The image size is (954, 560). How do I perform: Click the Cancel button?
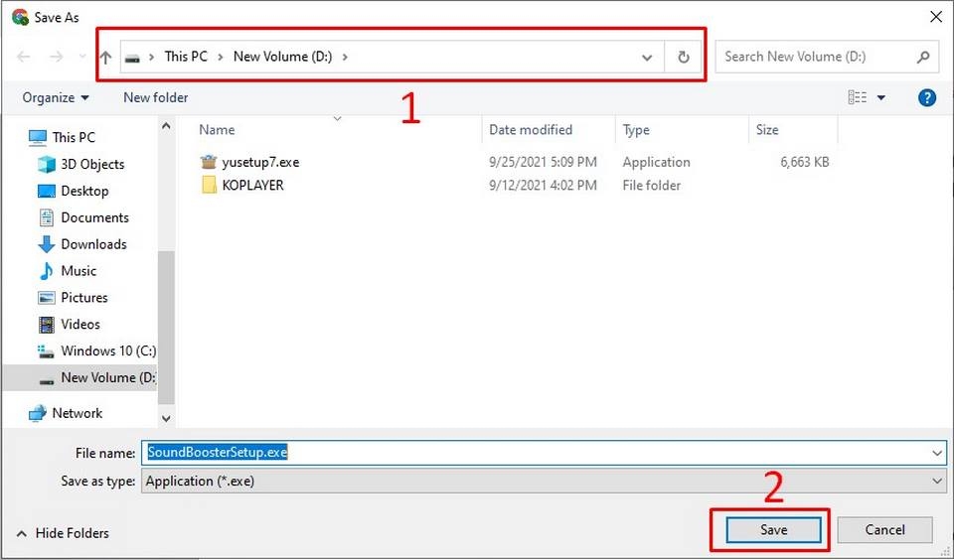pyautogui.click(x=884, y=530)
